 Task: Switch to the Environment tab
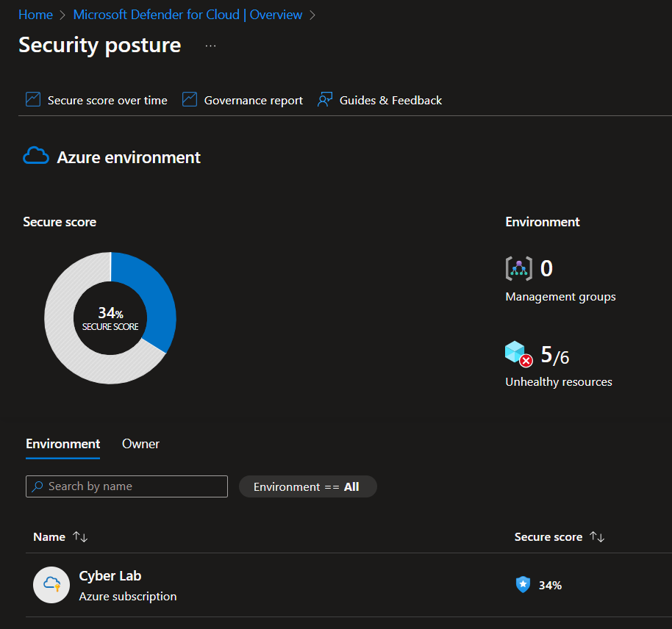click(x=63, y=444)
